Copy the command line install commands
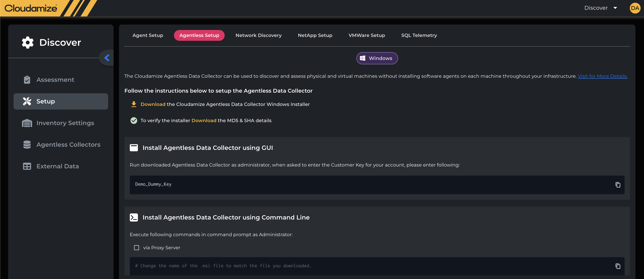This screenshot has width=644, height=279. (617, 266)
